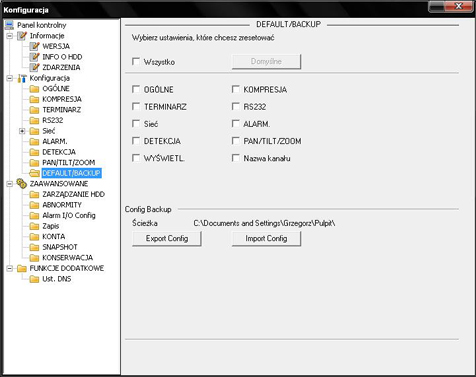
Task: Click the ZAAWANSOWANE gears icon
Action: 22,184
